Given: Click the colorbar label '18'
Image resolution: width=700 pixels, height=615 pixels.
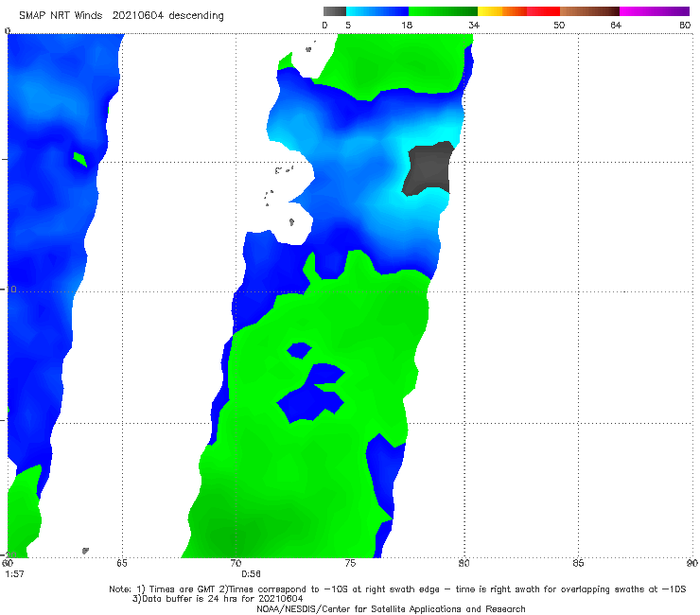Looking at the screenshot, I should (407, 26).
